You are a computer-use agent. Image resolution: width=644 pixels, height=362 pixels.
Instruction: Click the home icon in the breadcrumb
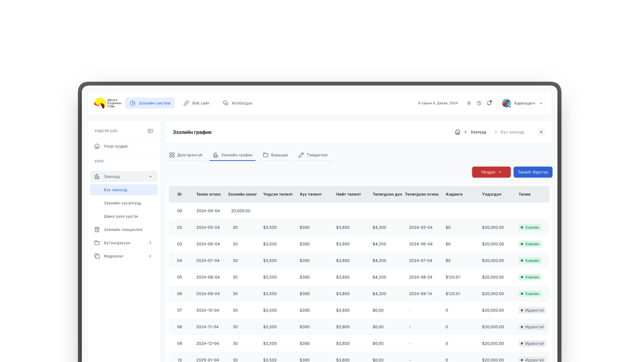(x=458, y=132)
